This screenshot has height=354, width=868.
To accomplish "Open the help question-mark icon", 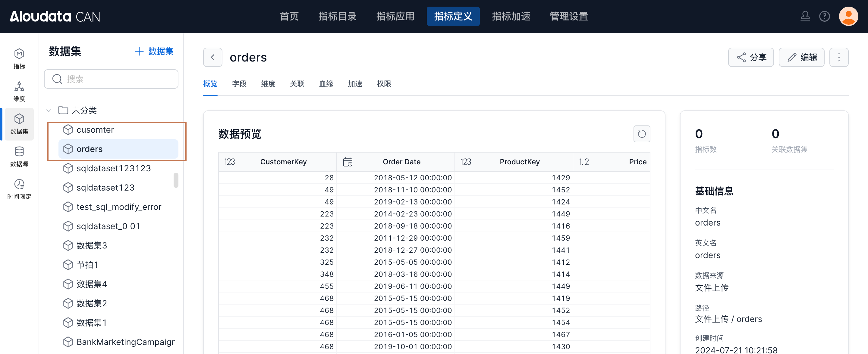I will point(824,16).
